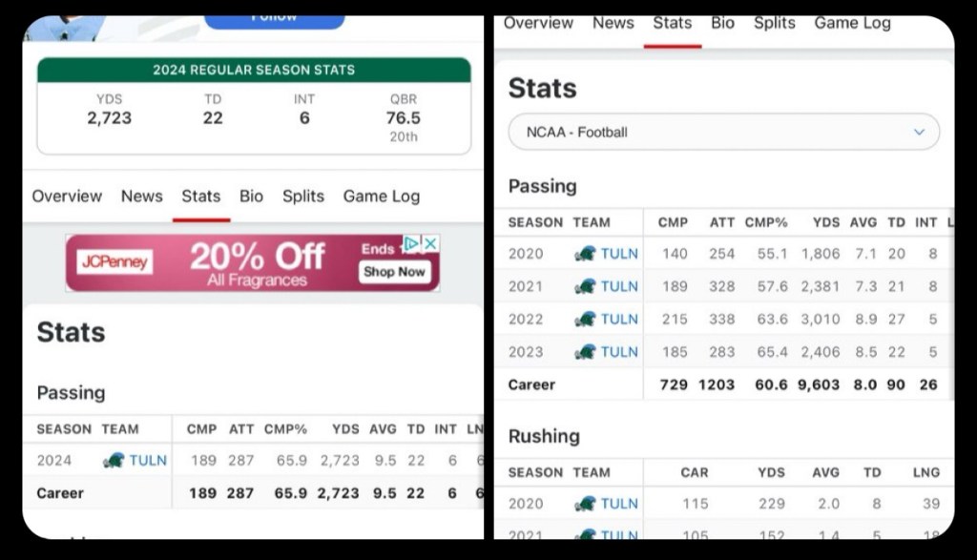
Task: Switch to the Splits tab in the left panel
Action: 303,197
